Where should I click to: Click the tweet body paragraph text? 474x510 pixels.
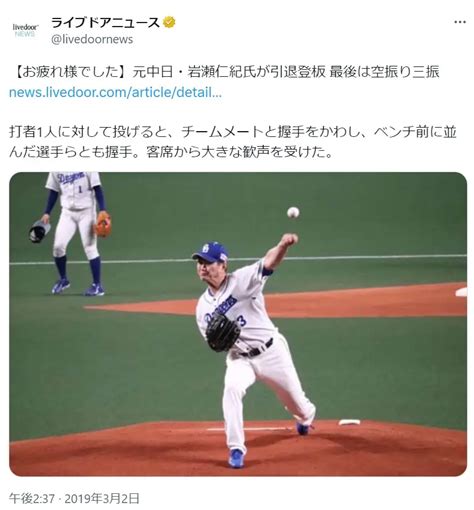(233, 142)
